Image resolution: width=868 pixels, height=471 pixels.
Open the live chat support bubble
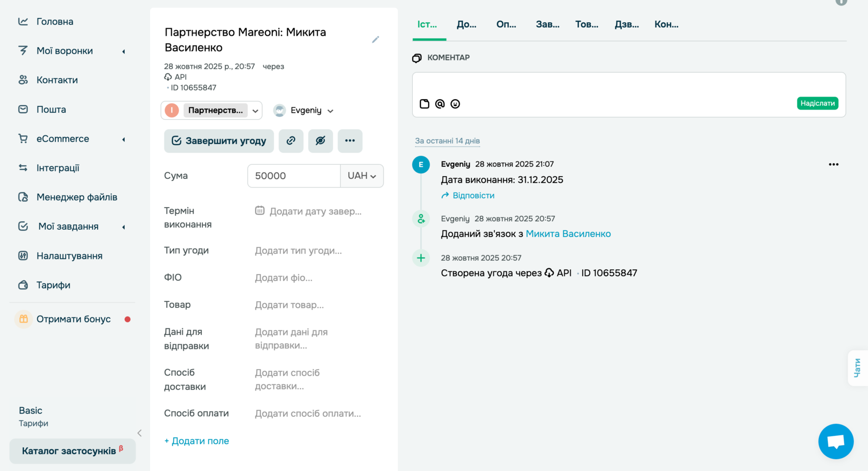tap(835, 441)
